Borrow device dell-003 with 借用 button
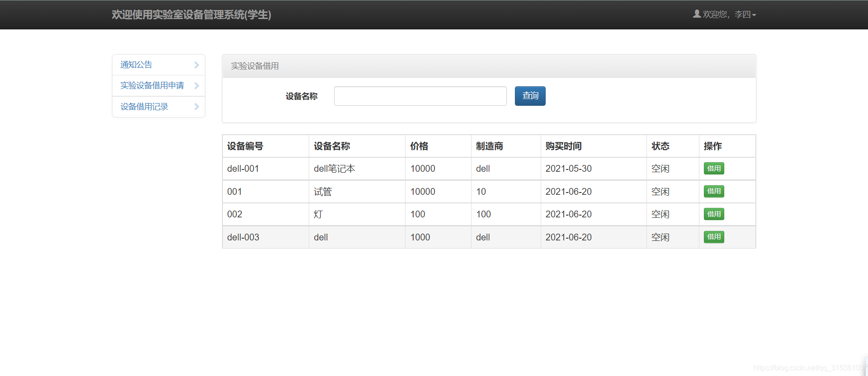868x376 pixels. (714, 237)
